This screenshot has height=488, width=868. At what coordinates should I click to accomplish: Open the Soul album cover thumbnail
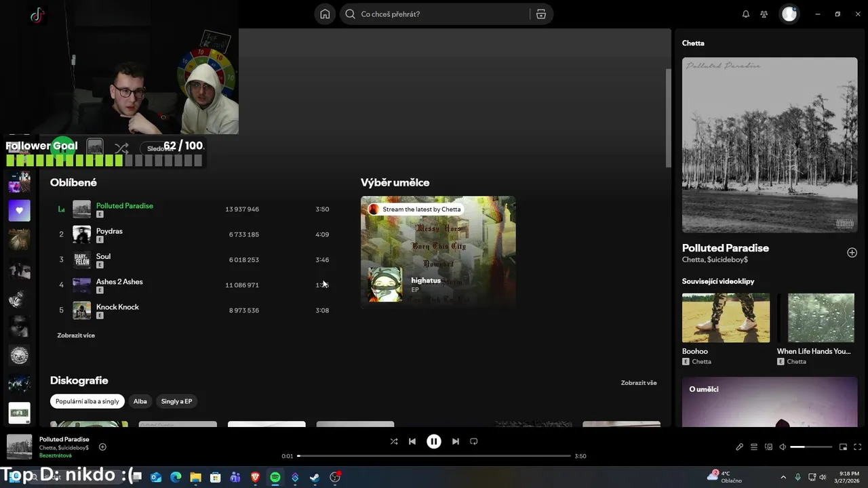click(x=82, y=260)
